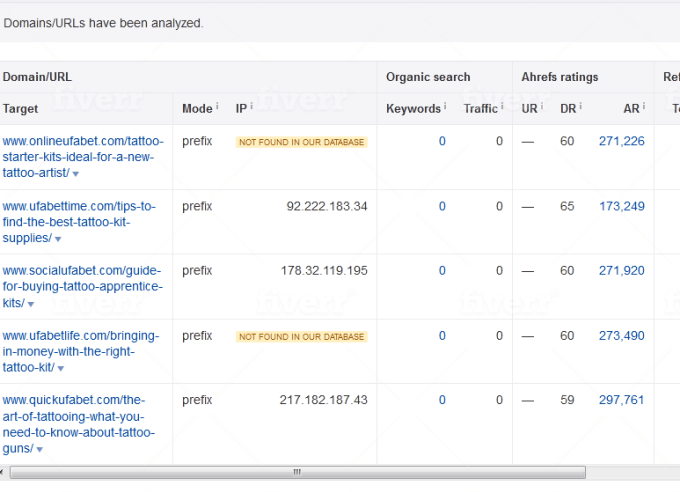
Task: Click info icon next to Mode header
Action: click(217, 106)
